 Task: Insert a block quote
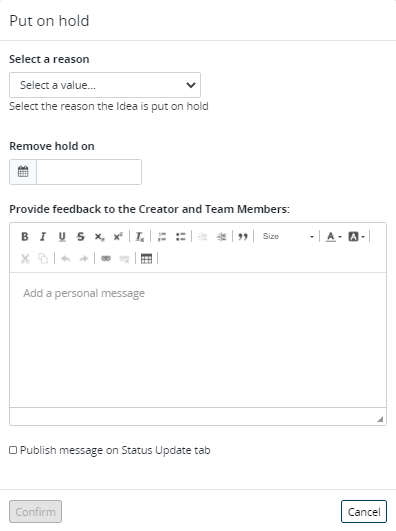[x=243, y=236]
